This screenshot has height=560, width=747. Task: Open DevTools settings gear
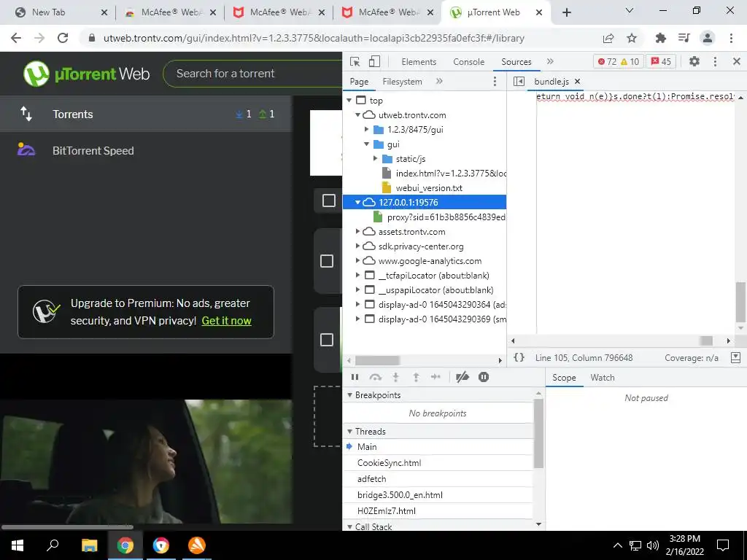pos(694,61)
